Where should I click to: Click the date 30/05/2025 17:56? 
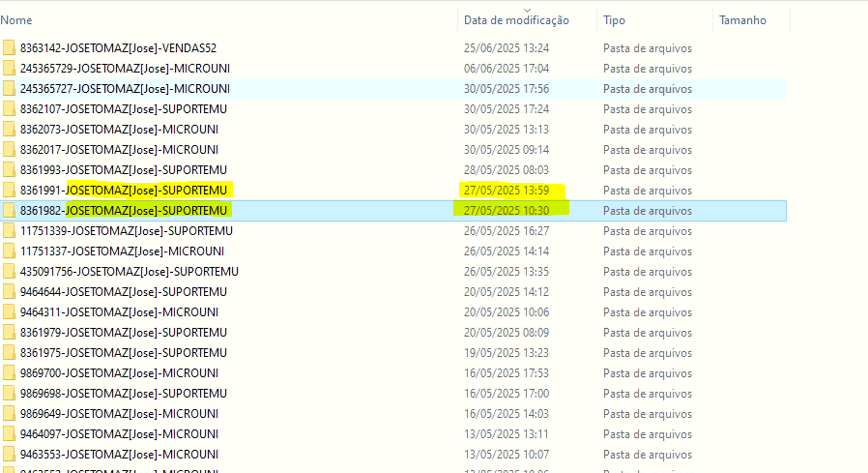[x=506, y=89]
